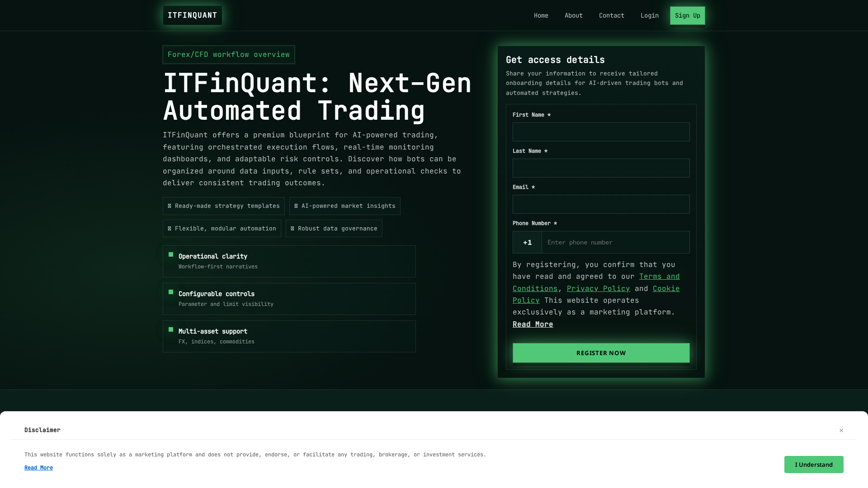The image size is (868, 488).
Task: Click the green square icon beside Multi-asset support
Action: point(171,329)
